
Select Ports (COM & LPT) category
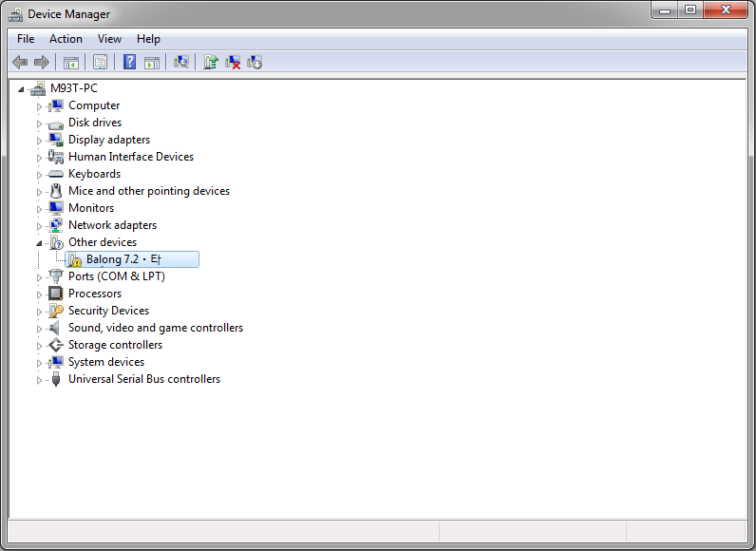[116, 276]
